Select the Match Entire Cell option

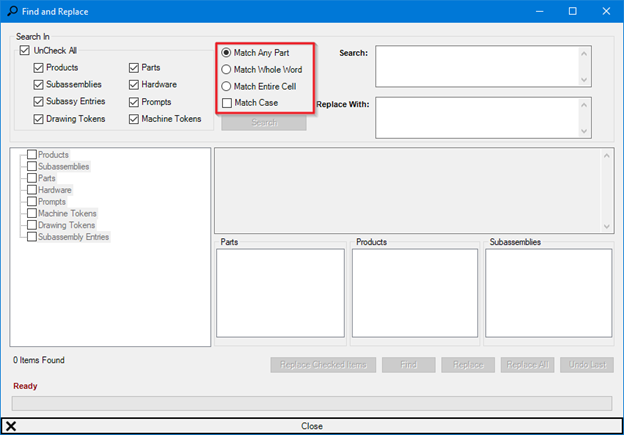[x=226, y=86]
